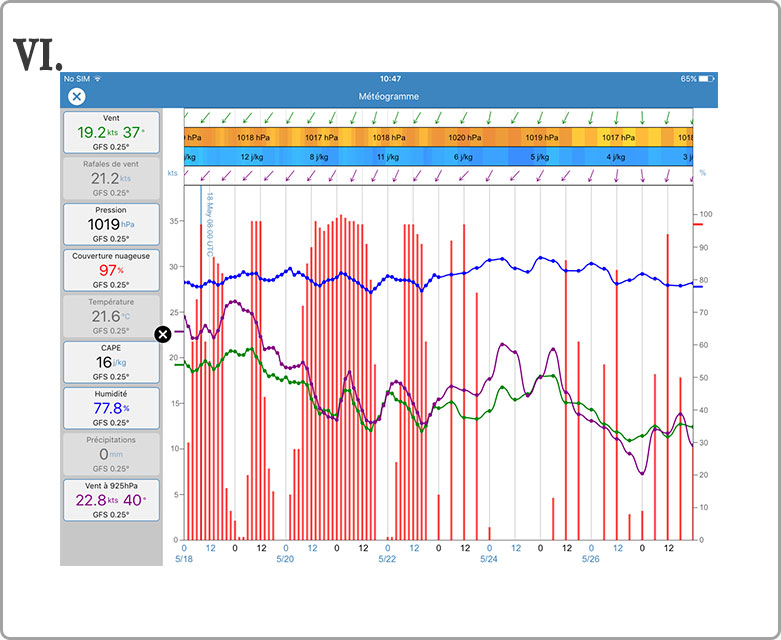Click the red cloud cover marker on the right axis

[698, 225]
